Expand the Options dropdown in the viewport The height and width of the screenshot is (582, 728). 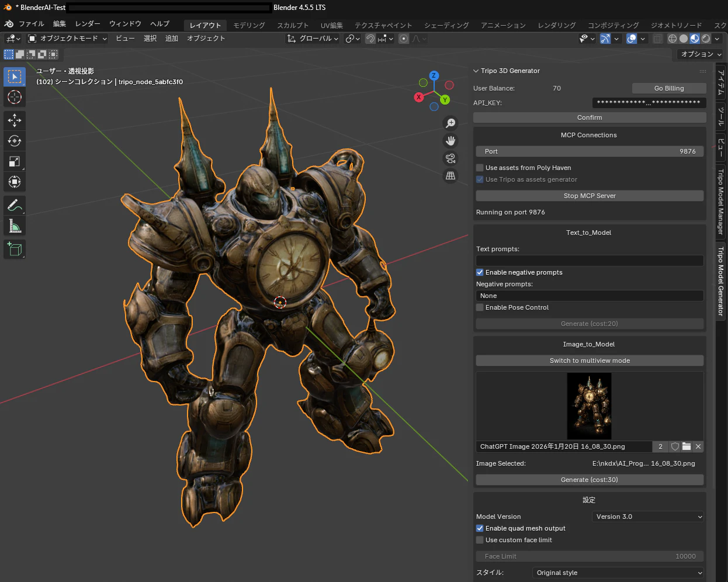coord(701,54)
